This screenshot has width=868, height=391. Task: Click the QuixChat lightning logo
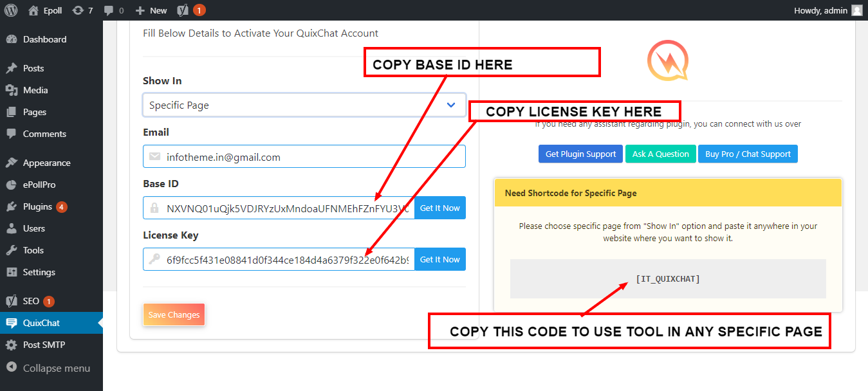[667, 60]
